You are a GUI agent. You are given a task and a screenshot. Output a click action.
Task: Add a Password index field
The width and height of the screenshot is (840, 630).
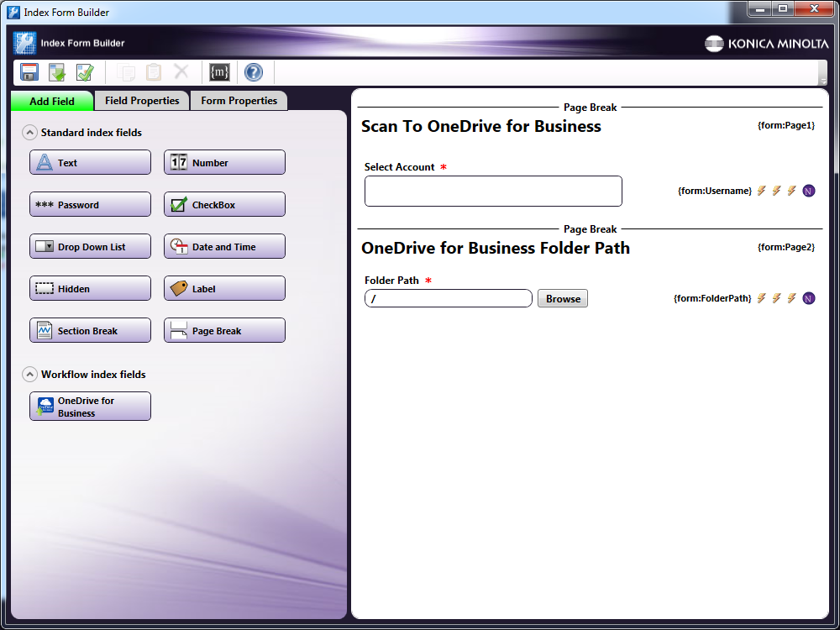click(x=90, y=205)
